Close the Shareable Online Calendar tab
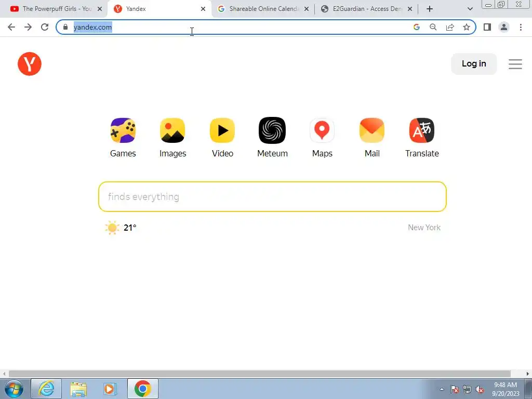The height and width of the screenshot is (399, 532). tap(307, 9)
